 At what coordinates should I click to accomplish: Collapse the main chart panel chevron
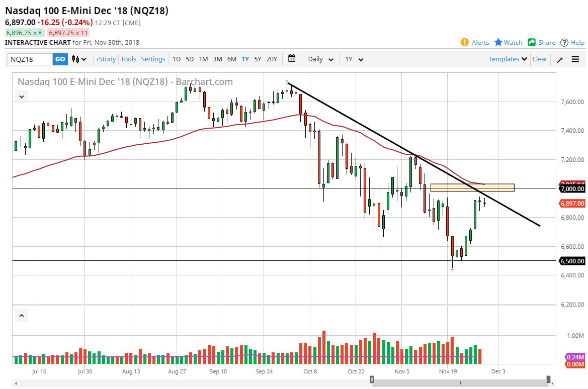tap(21, 96)
